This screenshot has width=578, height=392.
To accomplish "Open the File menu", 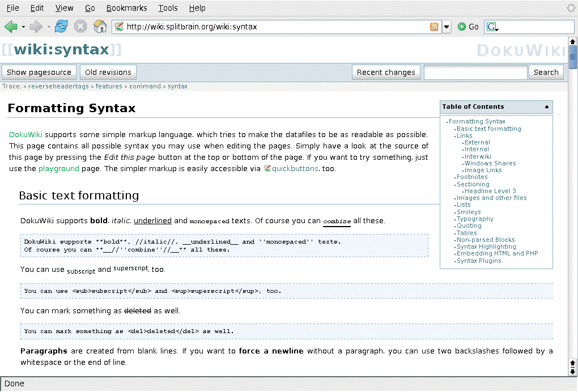I will coord(13,8).
